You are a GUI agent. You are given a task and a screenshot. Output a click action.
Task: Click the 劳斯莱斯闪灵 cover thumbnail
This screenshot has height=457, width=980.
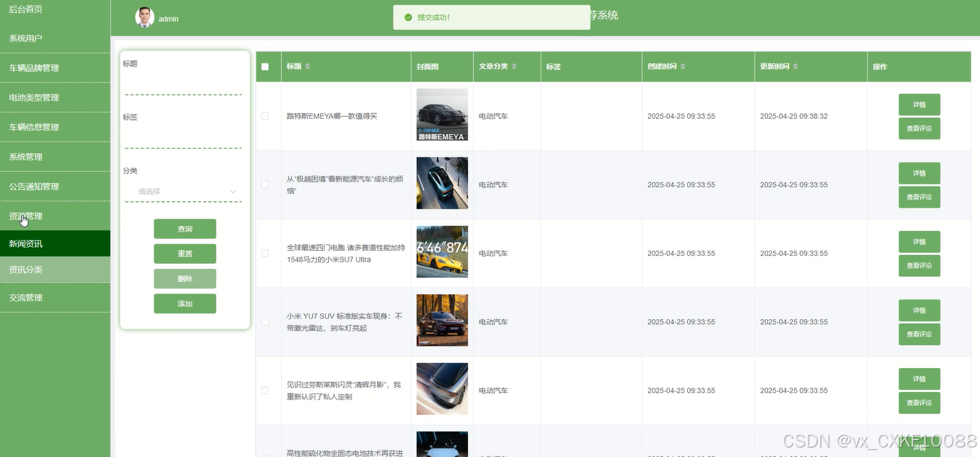coord(442,388)
